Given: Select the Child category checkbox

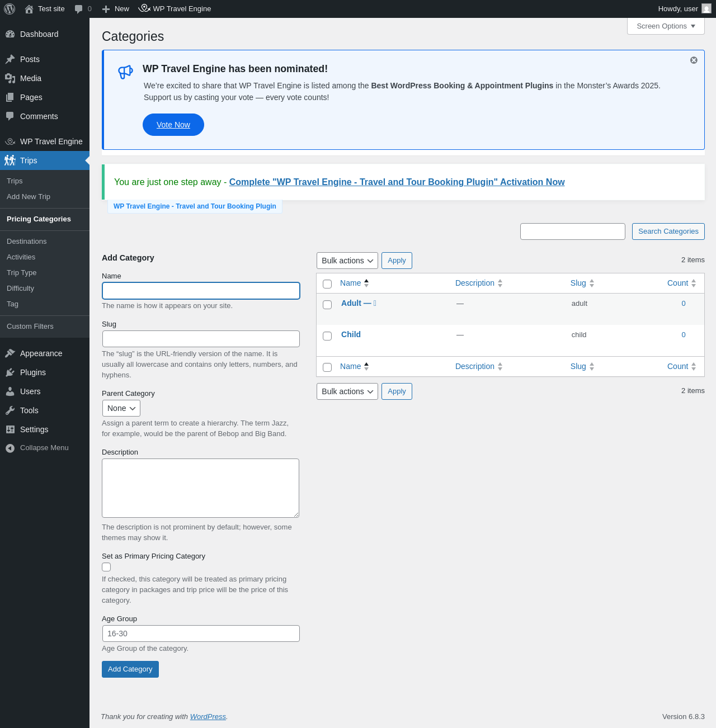Looking at the screenshot, I should click(327, 336).
